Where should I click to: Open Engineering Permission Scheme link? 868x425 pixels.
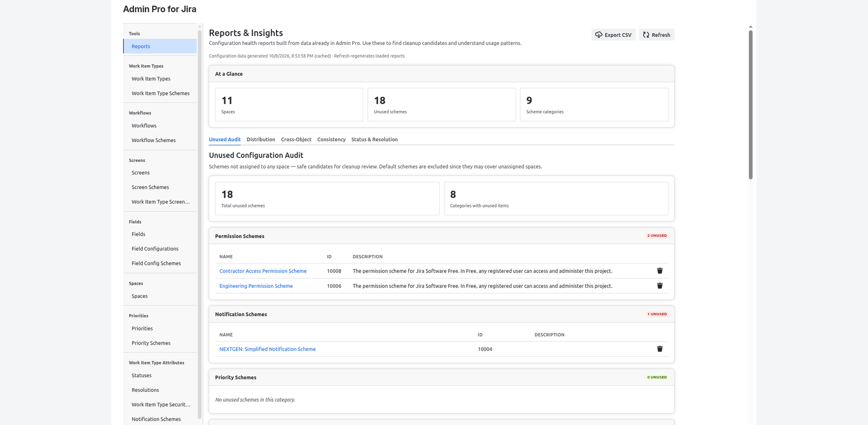256,286
